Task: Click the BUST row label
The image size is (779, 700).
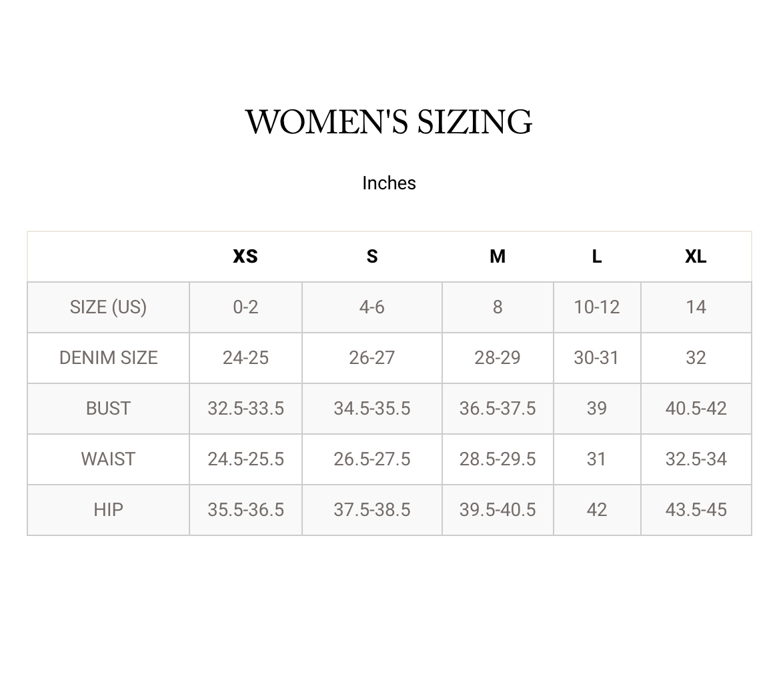Action: pyautogui.click(x=108, y=409)
